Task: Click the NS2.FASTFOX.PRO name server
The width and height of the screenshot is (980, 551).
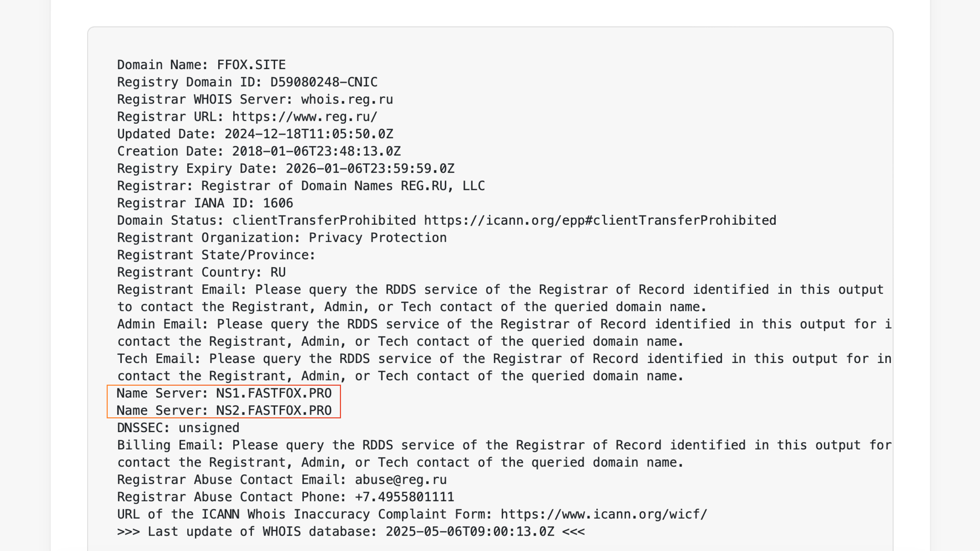Action: point(274,411)
